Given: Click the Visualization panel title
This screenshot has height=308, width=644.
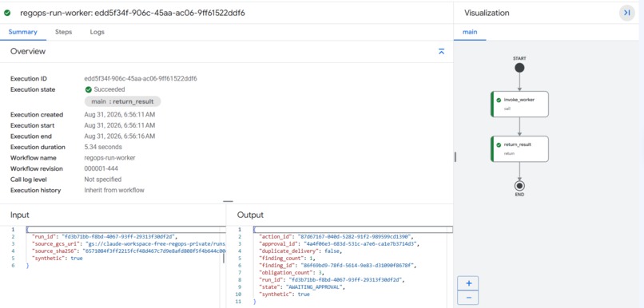Looking at the screenshot, I should click(x=487, y=13).
